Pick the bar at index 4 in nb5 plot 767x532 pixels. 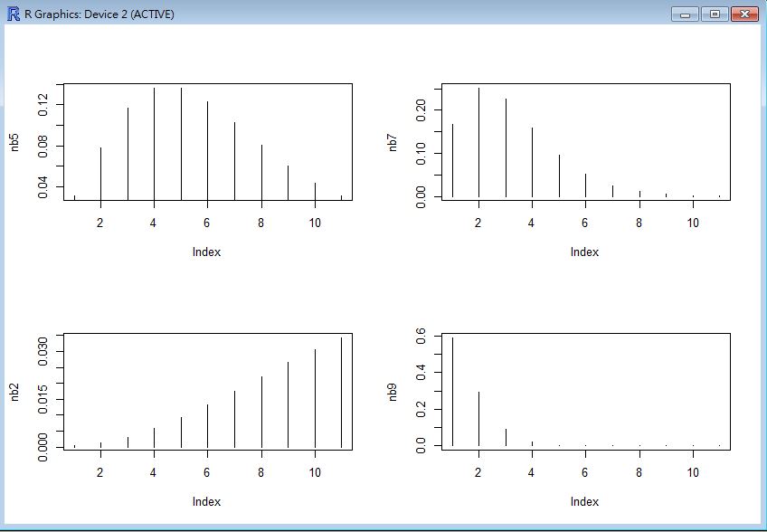pyautogui.click(x=154, y=142)
